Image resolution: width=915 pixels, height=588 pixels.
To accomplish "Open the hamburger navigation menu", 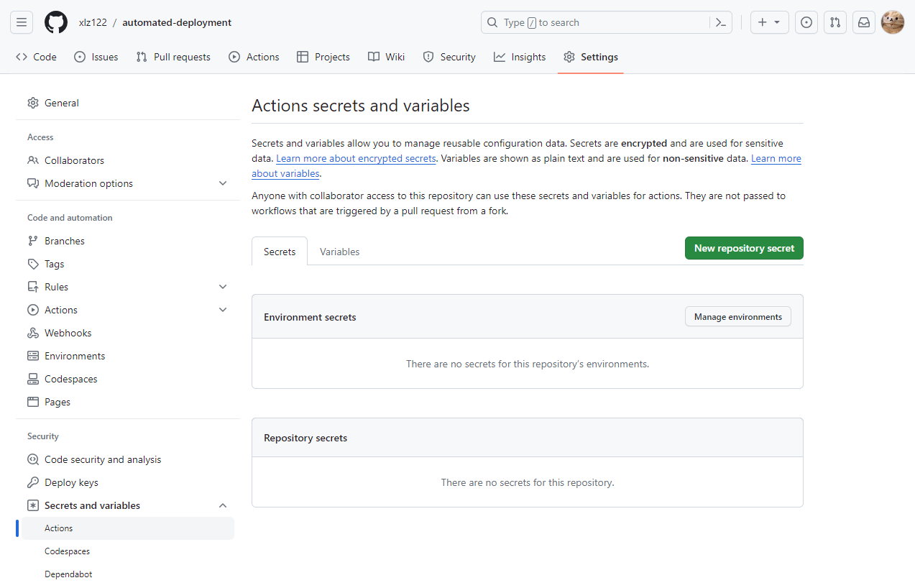I will (22, 22).
